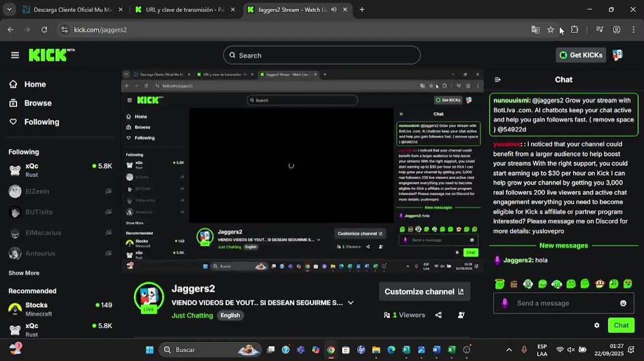The width and height of the screenshot is (644, 361).
Task: Open the user profile avatar menu
Action: tap(618, 55)
